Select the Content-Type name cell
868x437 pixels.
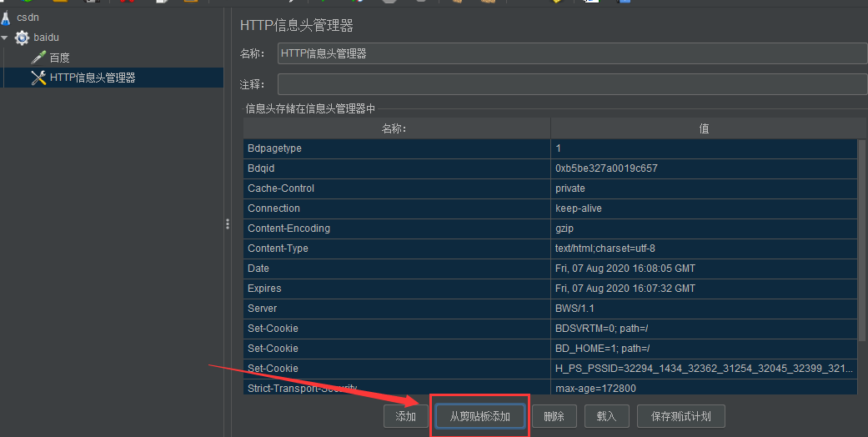(397, 249)
